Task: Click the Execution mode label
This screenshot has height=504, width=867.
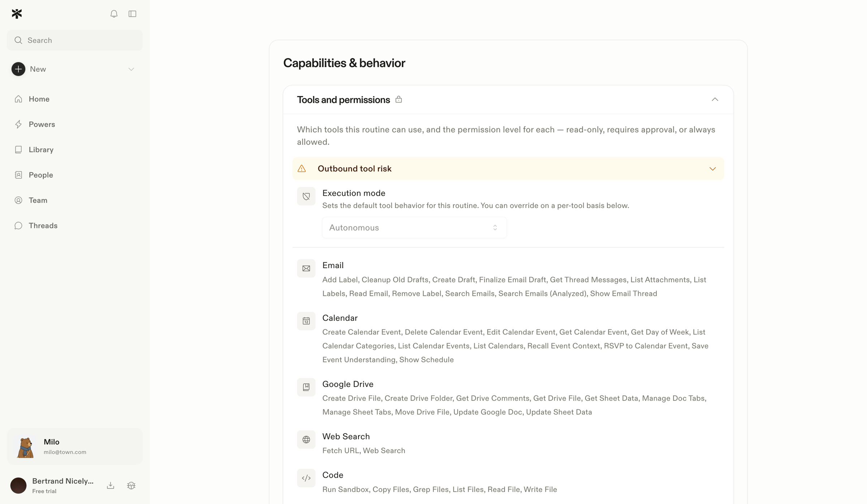Action: (354, 193)
